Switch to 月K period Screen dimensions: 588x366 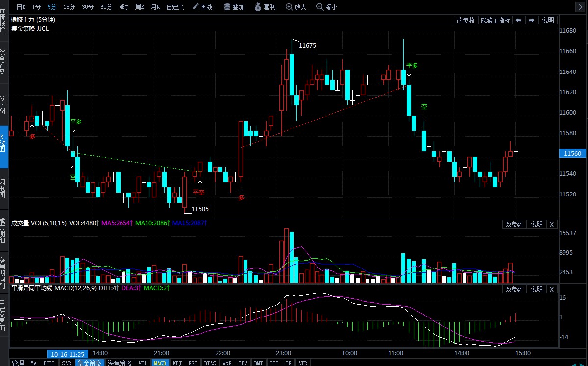(155, 7)
